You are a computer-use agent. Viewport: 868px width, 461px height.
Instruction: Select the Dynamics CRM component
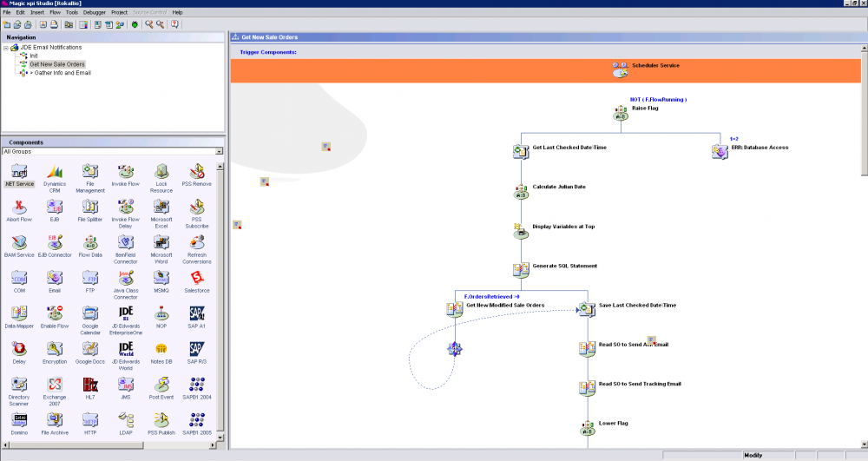tap(55, 179)
